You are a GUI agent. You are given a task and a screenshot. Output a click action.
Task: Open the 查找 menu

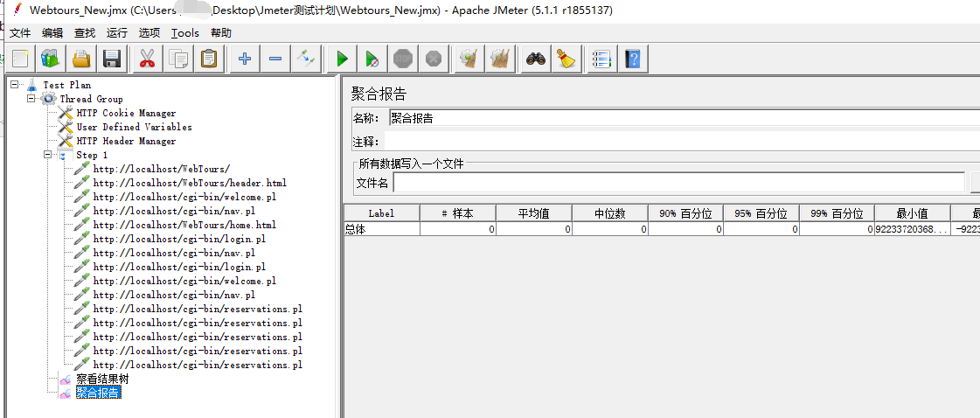click(85, 33)
